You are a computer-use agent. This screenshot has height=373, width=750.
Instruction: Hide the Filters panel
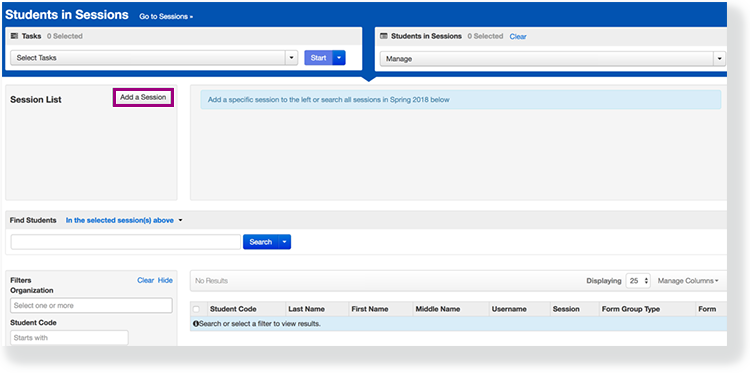(x=165, y=280)
